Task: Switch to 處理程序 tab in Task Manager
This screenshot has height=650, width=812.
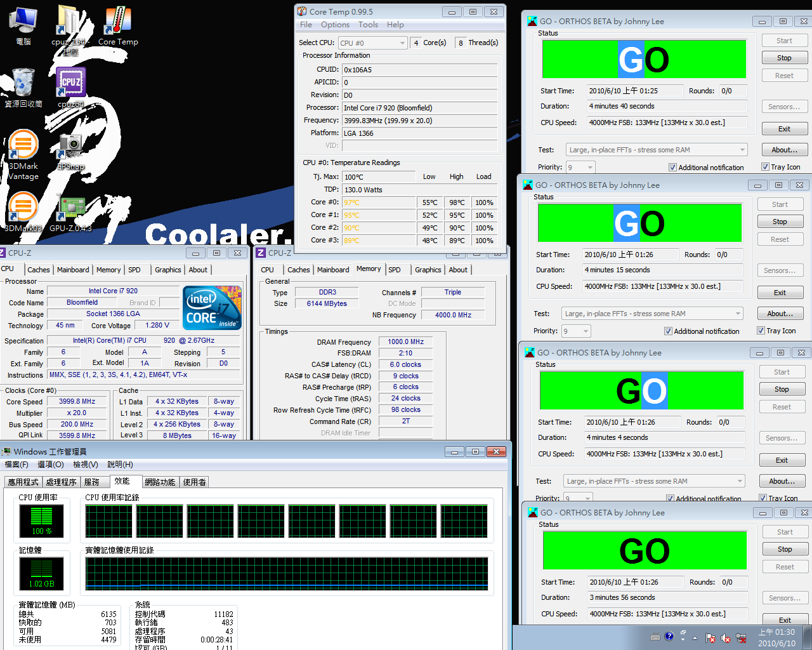Action: pos(62,482)
